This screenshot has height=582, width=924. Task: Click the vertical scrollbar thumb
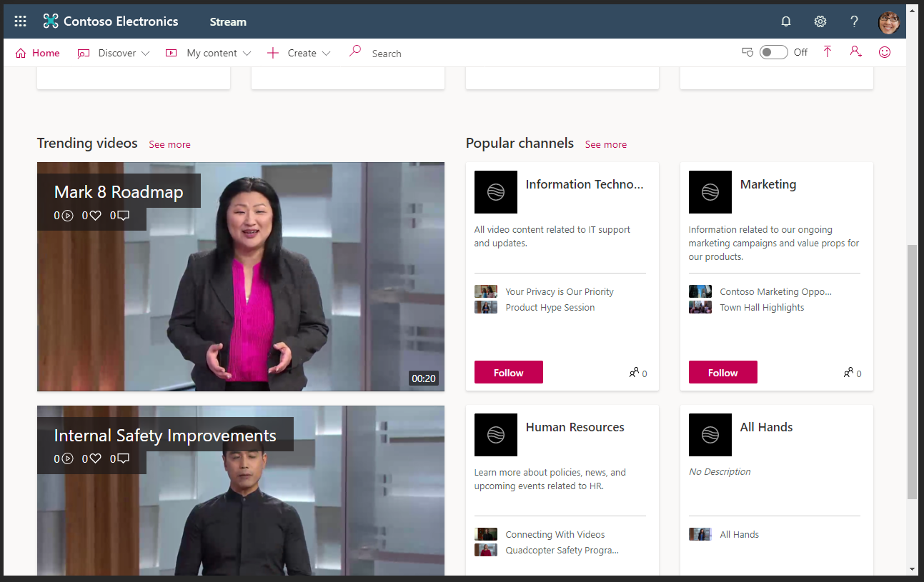tap(912, 371)
